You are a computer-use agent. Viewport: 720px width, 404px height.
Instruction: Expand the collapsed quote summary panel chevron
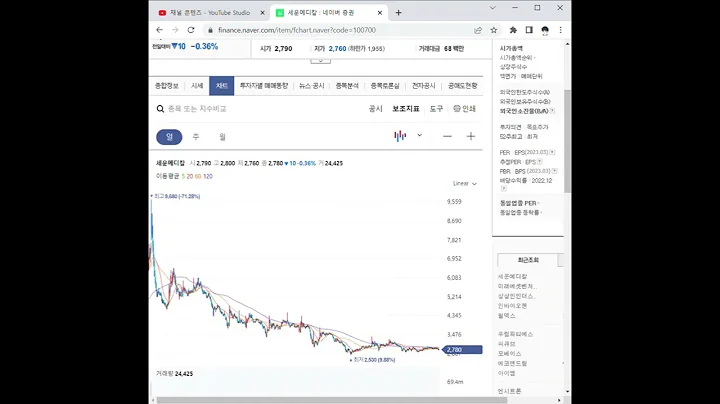coord(321,61)
